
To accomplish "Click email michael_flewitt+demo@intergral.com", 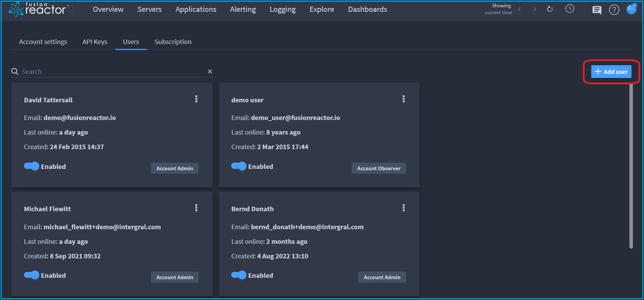I will click(x=102, y=227).
